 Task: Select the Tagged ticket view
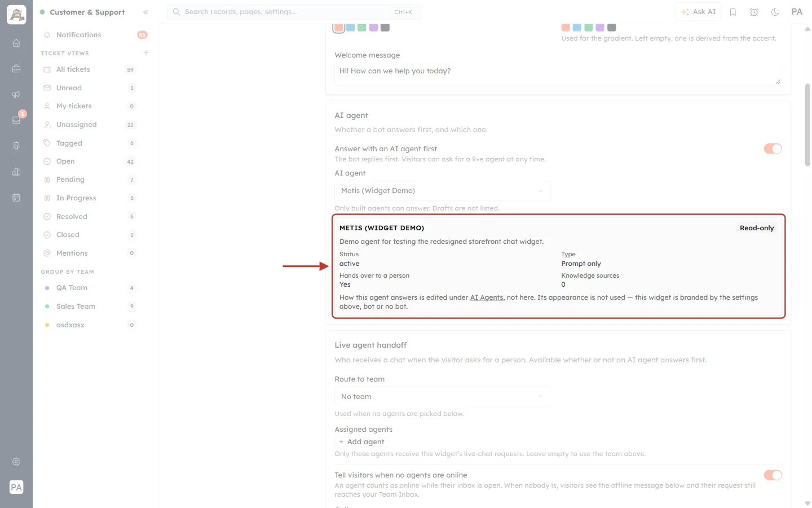tap(90, 143)
